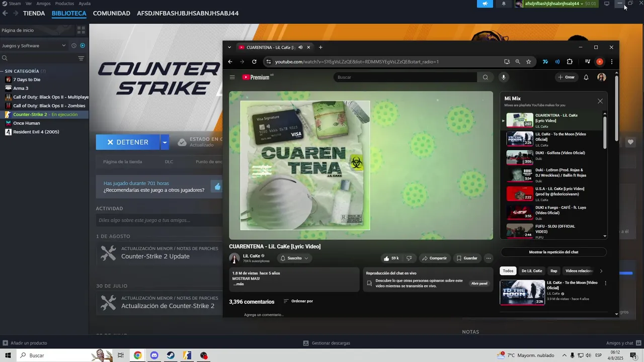Save video with Guardar button
Screen dimensions: 644x362
[466, 258]
